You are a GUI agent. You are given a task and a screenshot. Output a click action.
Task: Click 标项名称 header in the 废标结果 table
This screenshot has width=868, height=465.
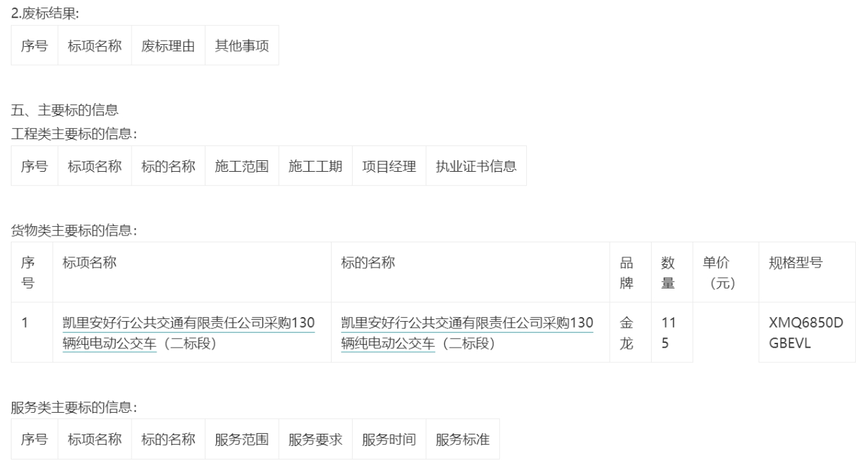click(95, 45)
